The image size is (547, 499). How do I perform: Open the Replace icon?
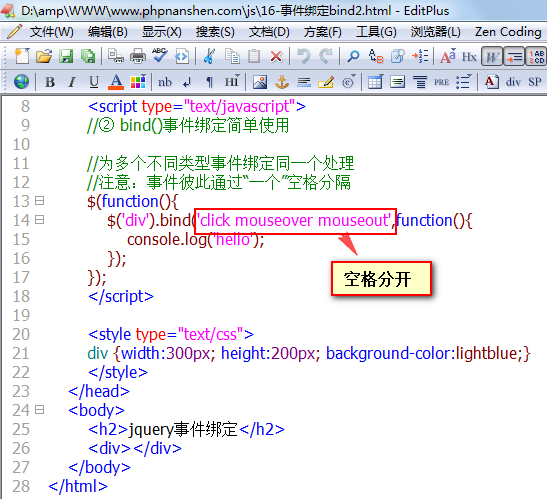376,56
